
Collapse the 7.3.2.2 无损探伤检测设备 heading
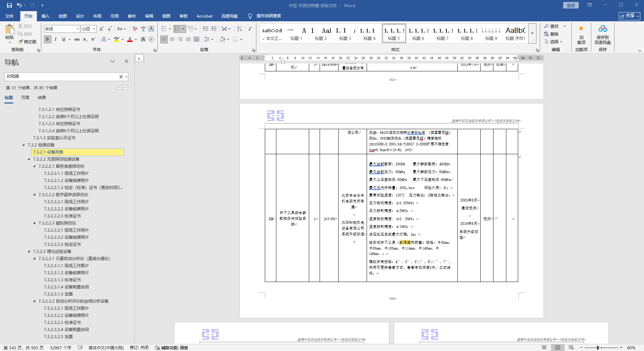[29, 159]
